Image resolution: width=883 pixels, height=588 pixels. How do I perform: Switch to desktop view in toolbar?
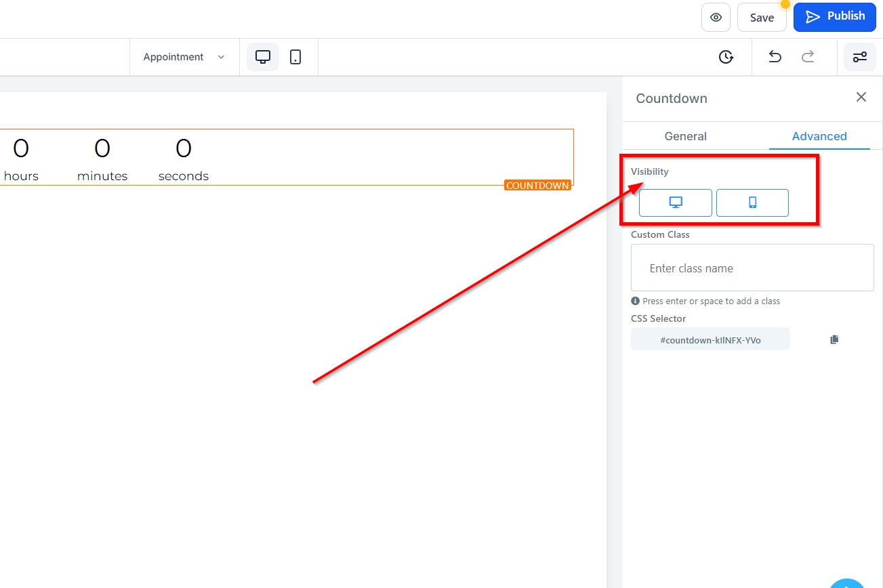tap(262, 57)
